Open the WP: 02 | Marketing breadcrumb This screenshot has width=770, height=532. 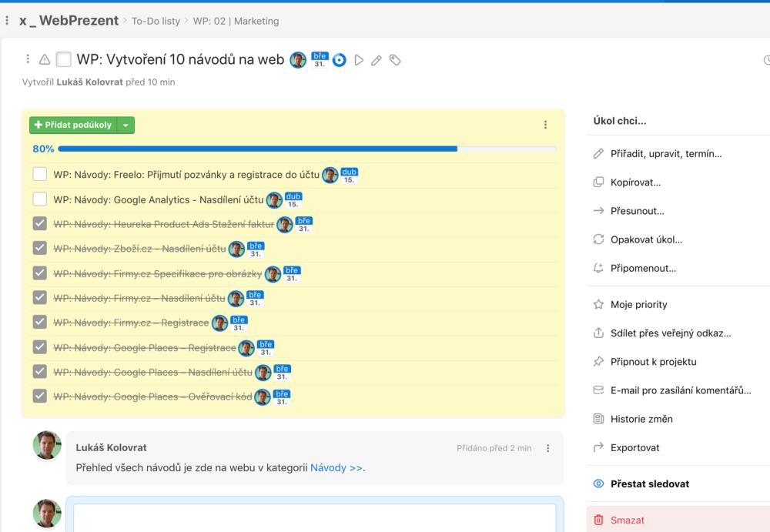pyautogui.click(x=236, y=21)
